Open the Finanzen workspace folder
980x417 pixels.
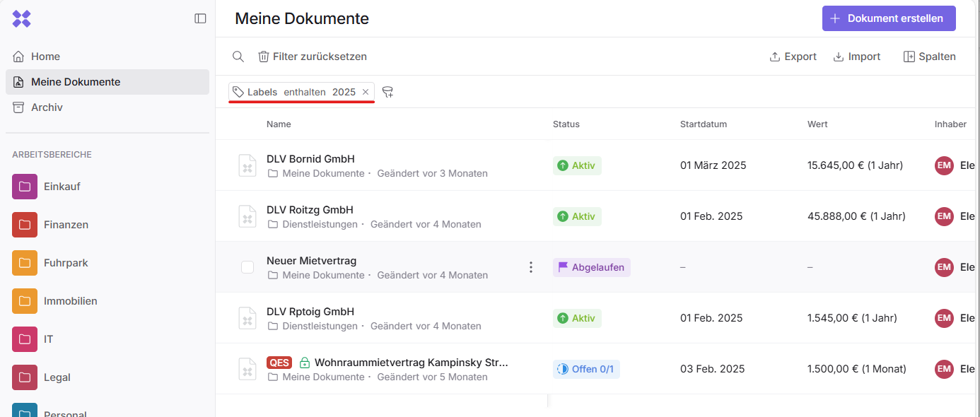66,225
